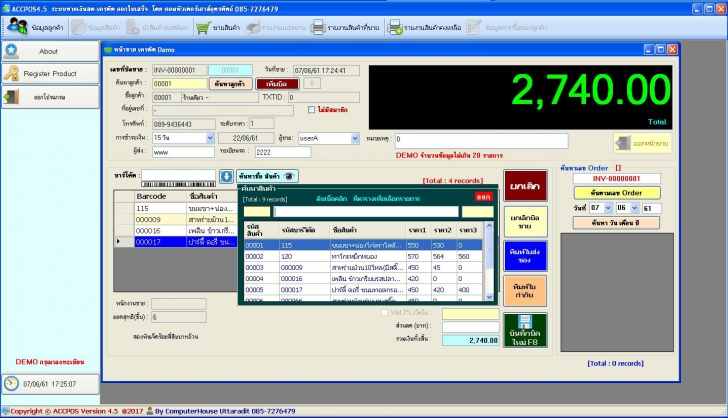Click the left yellow code box in product popup
The height and width of the screenshot is (418, 728).
[257, 212]
